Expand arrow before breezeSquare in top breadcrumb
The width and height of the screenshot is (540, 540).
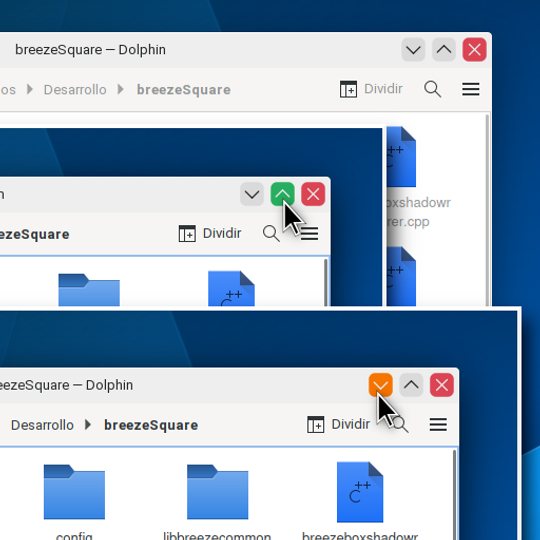121,90
